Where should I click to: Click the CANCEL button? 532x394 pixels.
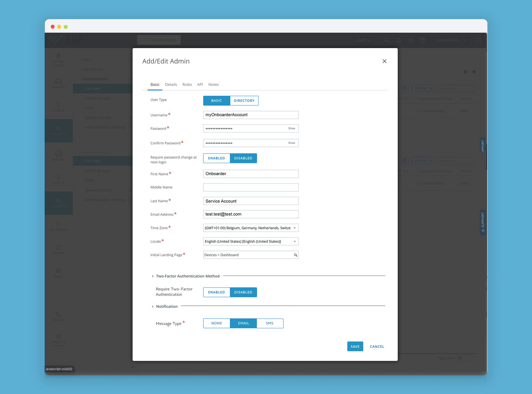377,347
